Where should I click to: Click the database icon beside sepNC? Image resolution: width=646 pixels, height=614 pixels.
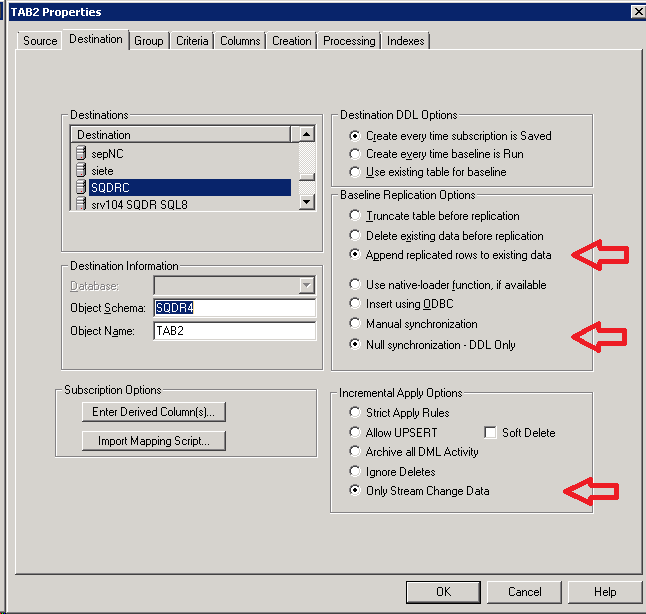81,153
